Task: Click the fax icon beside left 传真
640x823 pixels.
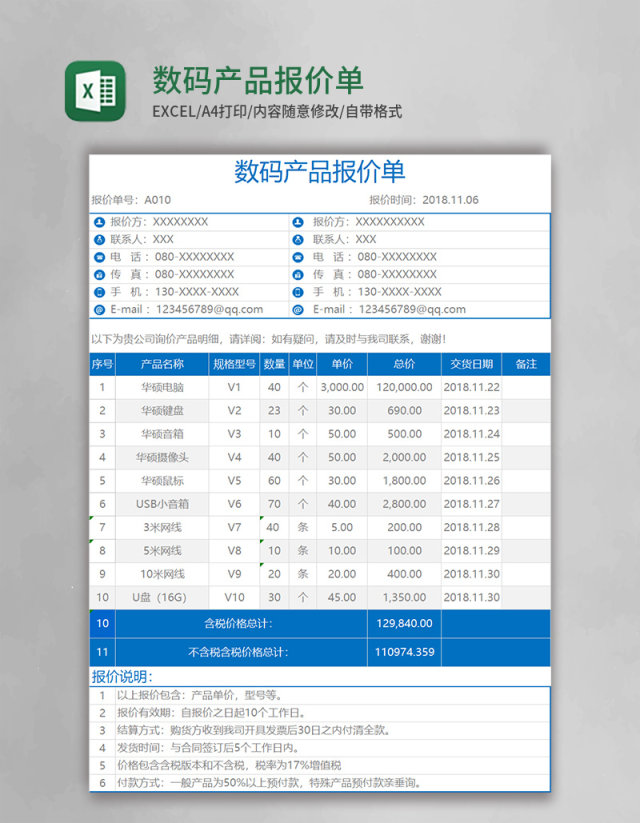Action: point(99,275)
